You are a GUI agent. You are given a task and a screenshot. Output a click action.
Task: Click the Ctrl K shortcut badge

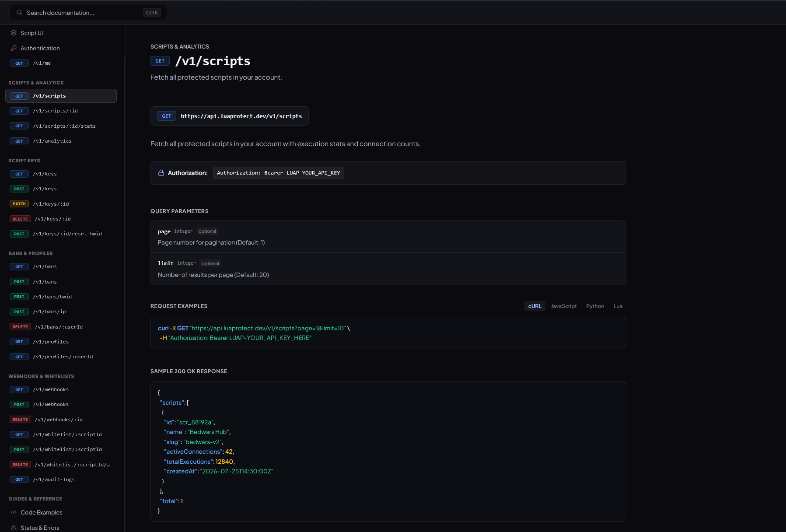(x=152, y=13)
